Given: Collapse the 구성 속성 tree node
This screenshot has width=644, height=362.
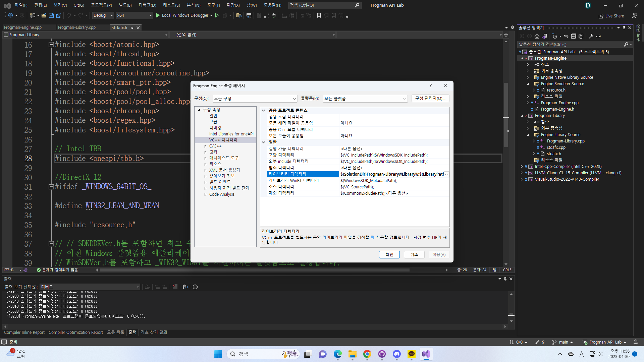Looking at the screenshot, I should click(x=199, y=110).
